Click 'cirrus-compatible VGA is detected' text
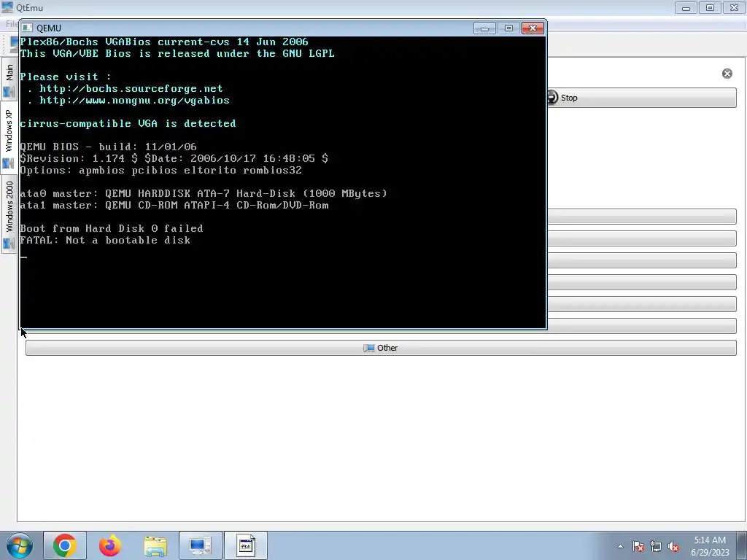Image resolution: width=747 pixels, height=560 pixels. click(128, 124)
